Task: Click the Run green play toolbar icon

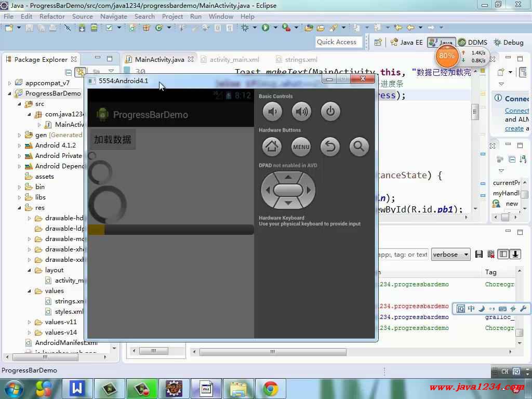Action: point(265,28)
